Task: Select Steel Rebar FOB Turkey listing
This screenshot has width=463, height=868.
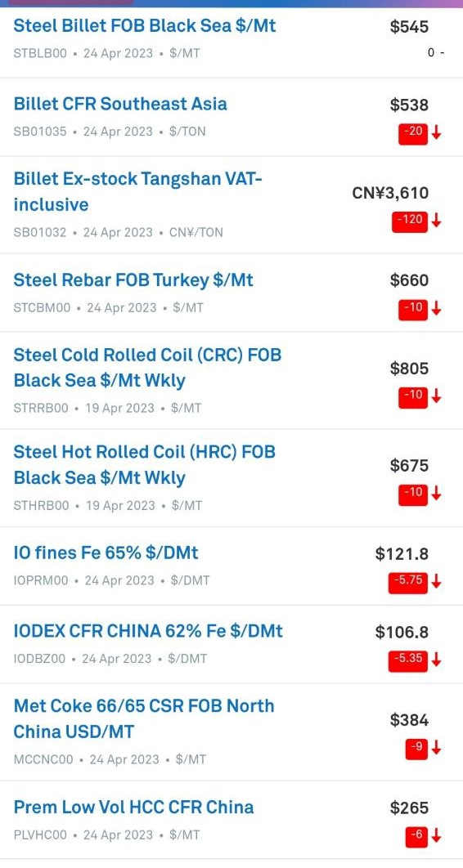Action: (133, 280)
